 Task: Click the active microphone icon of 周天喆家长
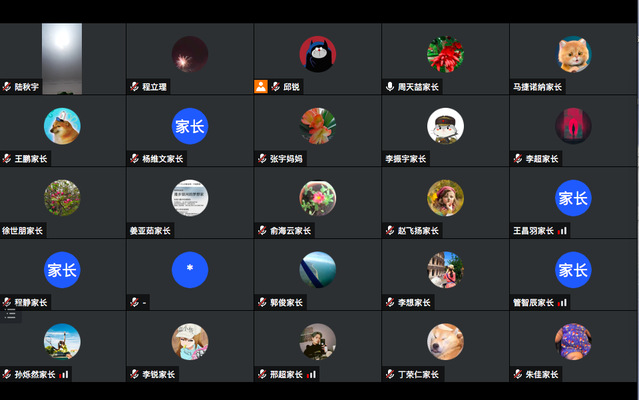pyautogui.click(x=390, y=86)
